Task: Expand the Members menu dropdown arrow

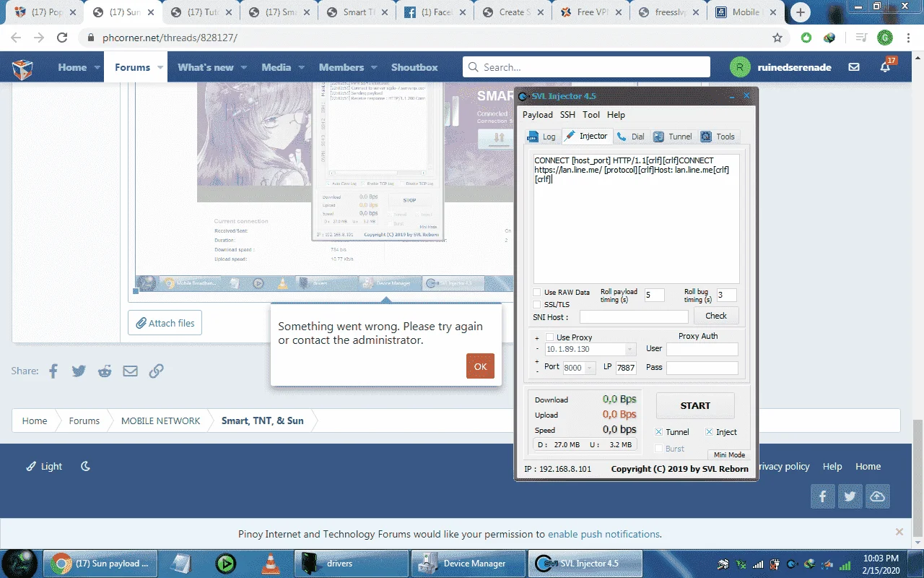Action: [x=374, y=67]
